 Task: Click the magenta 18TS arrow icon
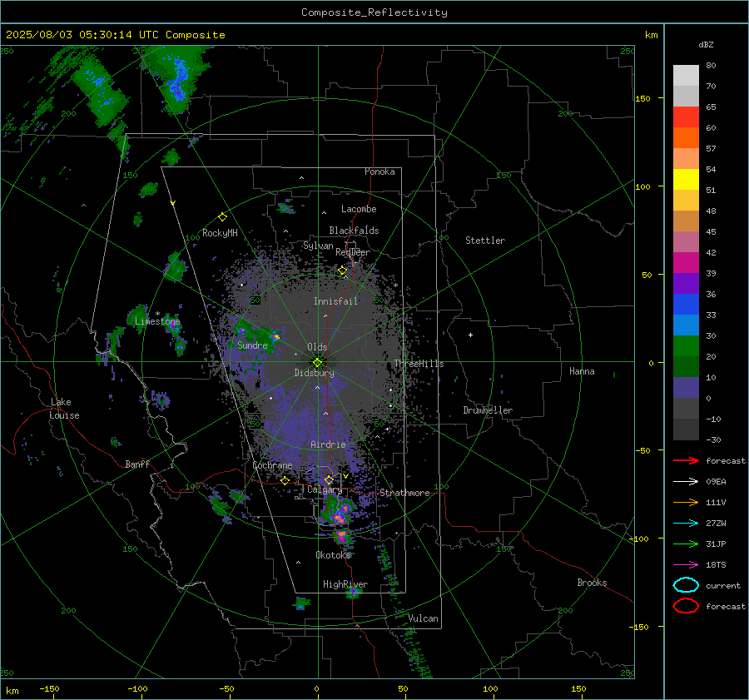(686, 565)
